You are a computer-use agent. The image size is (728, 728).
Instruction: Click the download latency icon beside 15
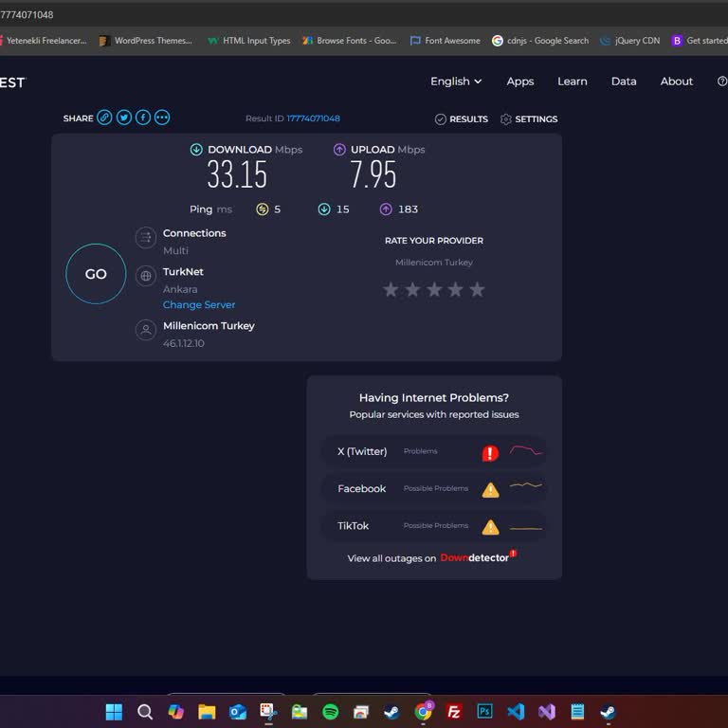[324, 209]
